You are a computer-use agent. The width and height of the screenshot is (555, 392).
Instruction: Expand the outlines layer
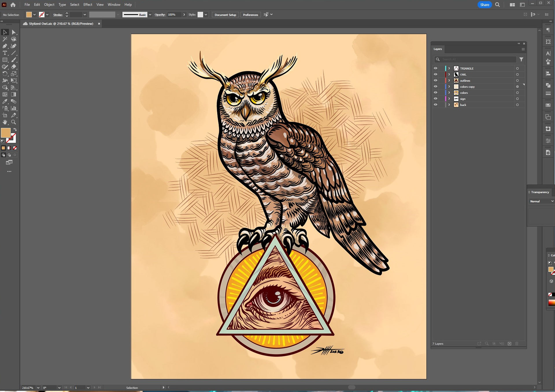click(x=449, y=81)
